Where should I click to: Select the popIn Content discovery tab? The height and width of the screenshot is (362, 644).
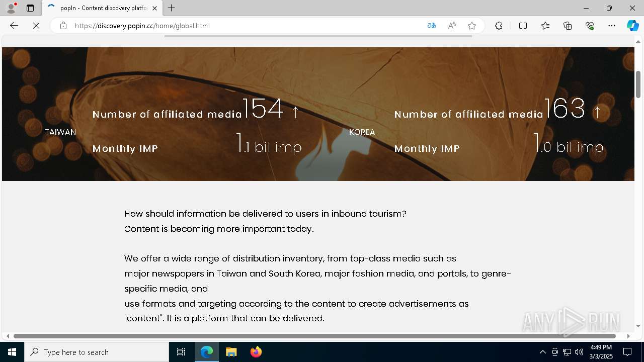point(102,8)
